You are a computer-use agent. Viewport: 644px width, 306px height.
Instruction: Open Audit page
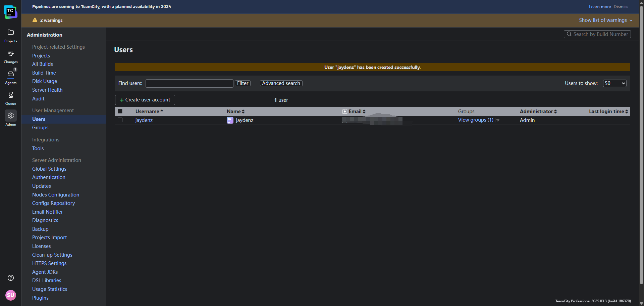click(x=38, y=99)
